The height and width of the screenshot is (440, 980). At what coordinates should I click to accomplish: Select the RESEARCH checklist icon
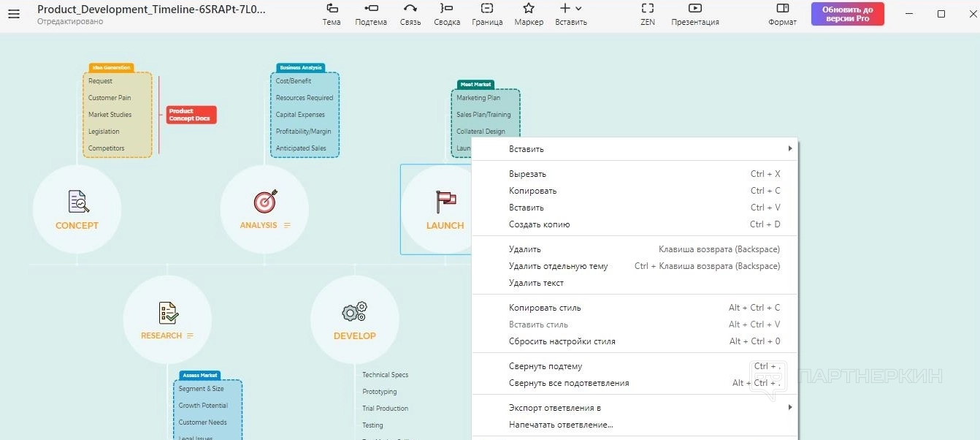[x=169, y=313]
